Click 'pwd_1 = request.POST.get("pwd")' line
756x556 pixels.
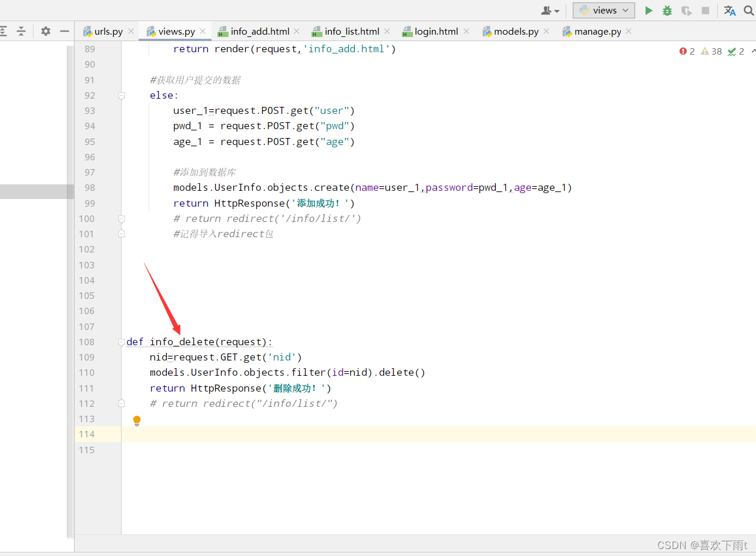click(x=264, y=126)
